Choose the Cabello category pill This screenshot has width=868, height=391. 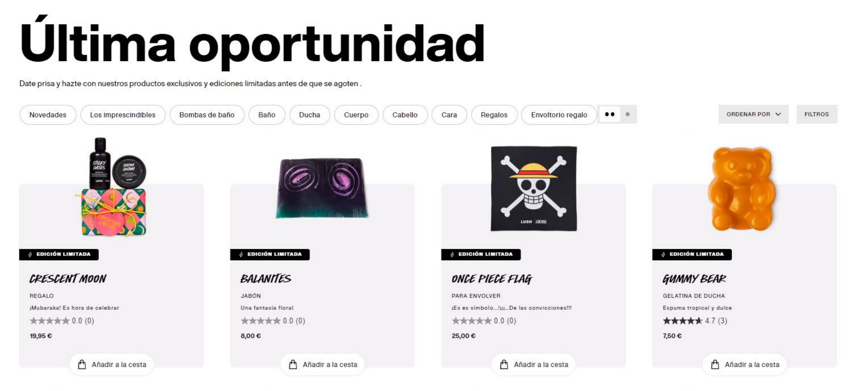405,115
